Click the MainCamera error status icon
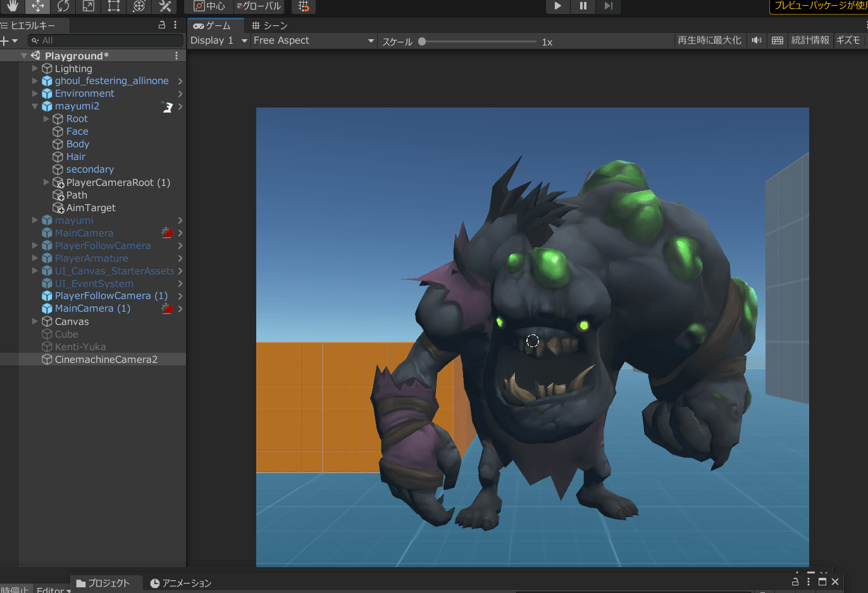868x593 pixels. [x=167, y=233]
